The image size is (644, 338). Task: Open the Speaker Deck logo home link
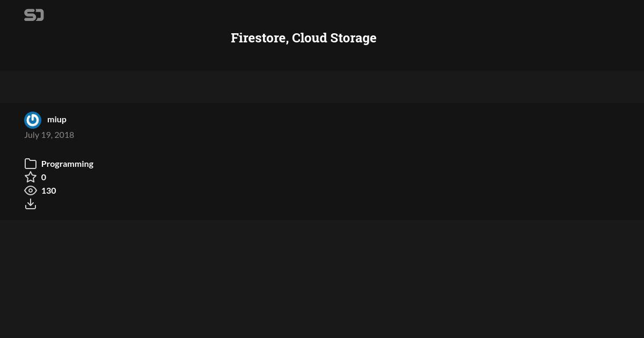pos(34,15)
